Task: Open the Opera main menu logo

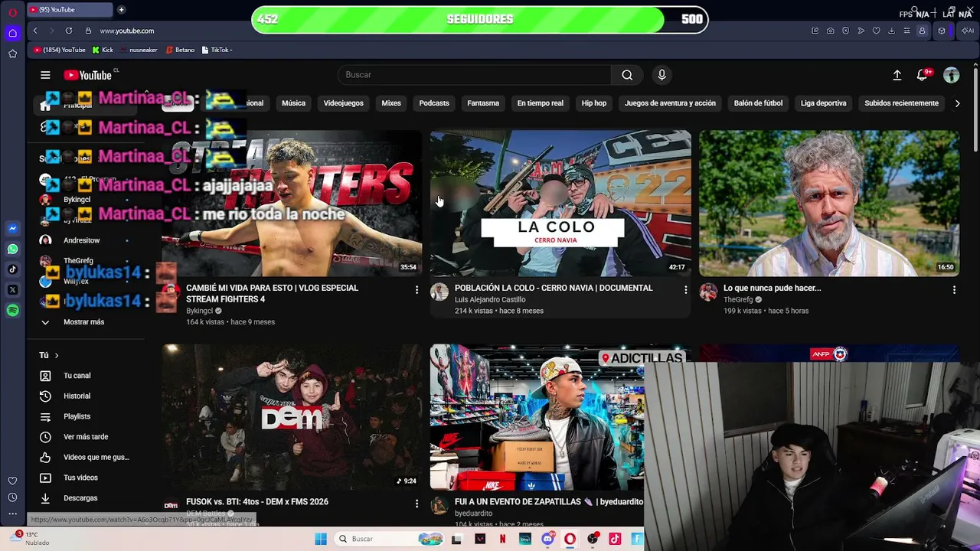Action: 12,12
